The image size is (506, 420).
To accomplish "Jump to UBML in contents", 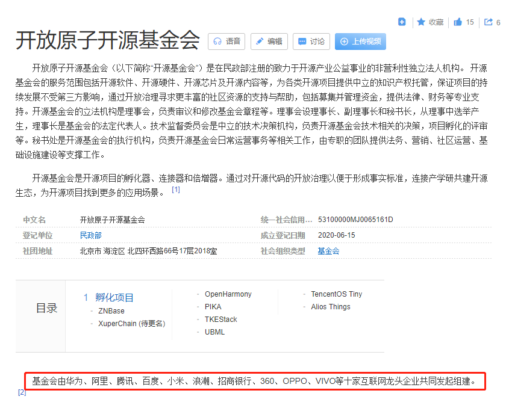I will click(x=214, y=332).
